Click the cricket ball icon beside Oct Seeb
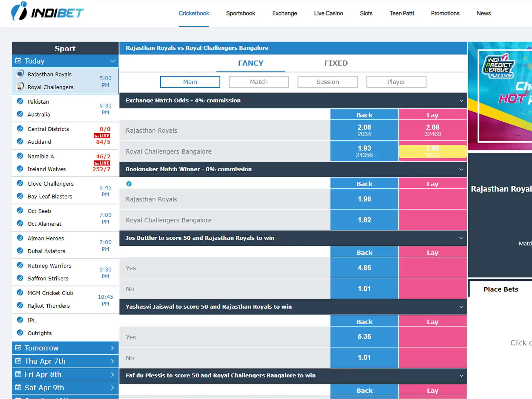 click(20, 211)
